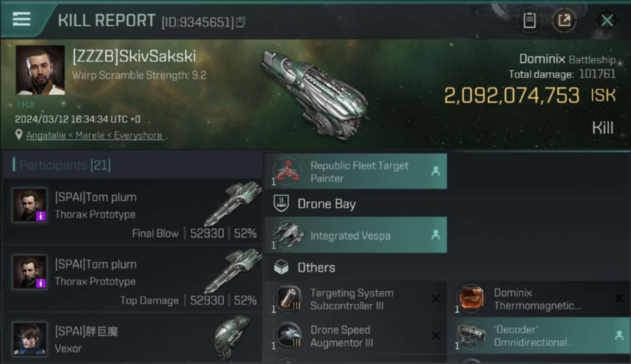Tap the Integrated Vespa drone icon
This screenshot has width=631, height=364.
tap(287, 235)
